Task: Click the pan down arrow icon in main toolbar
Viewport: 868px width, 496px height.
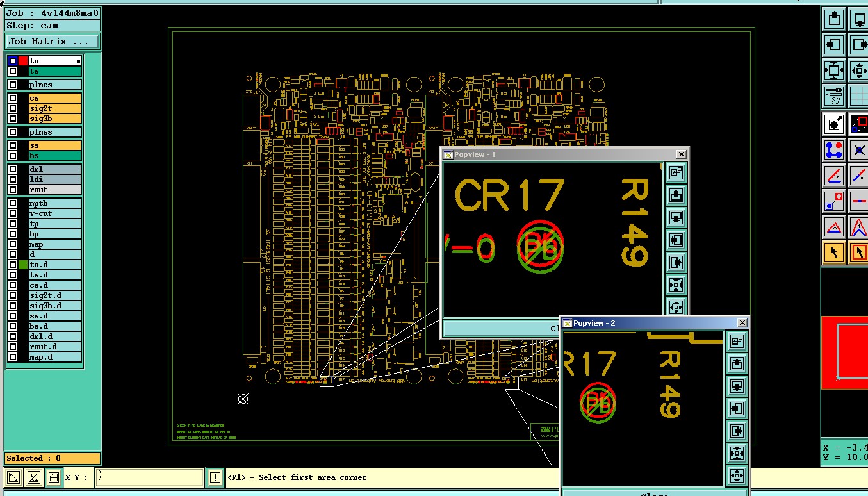Action: click(x=858, y=19)
